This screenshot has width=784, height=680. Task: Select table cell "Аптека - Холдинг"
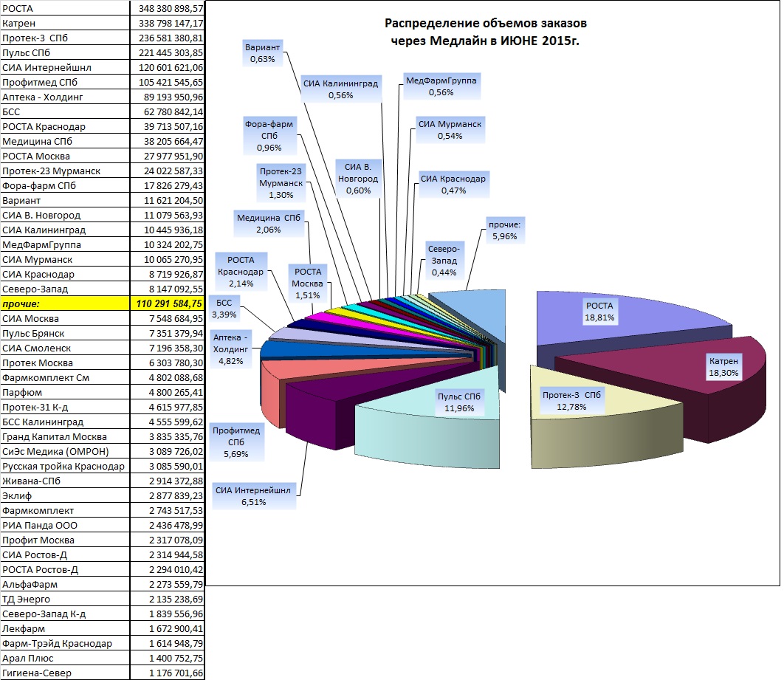click(x=65, y=97)
